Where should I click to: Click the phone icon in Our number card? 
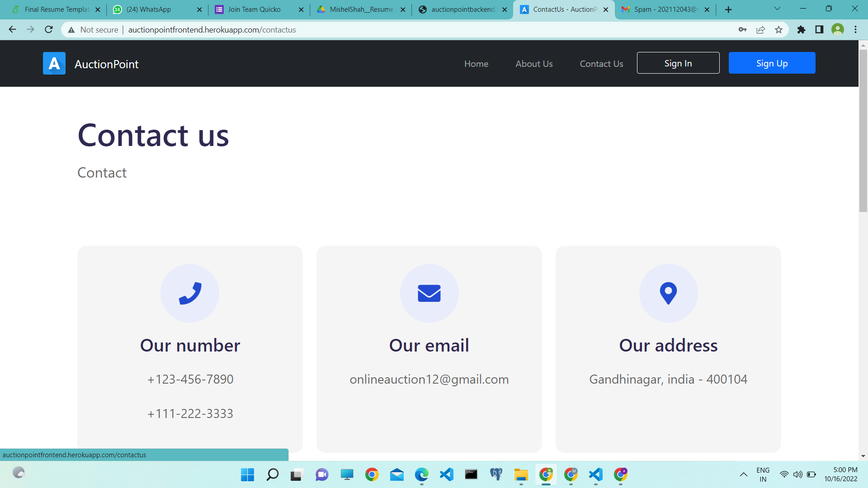click(190, 293)
